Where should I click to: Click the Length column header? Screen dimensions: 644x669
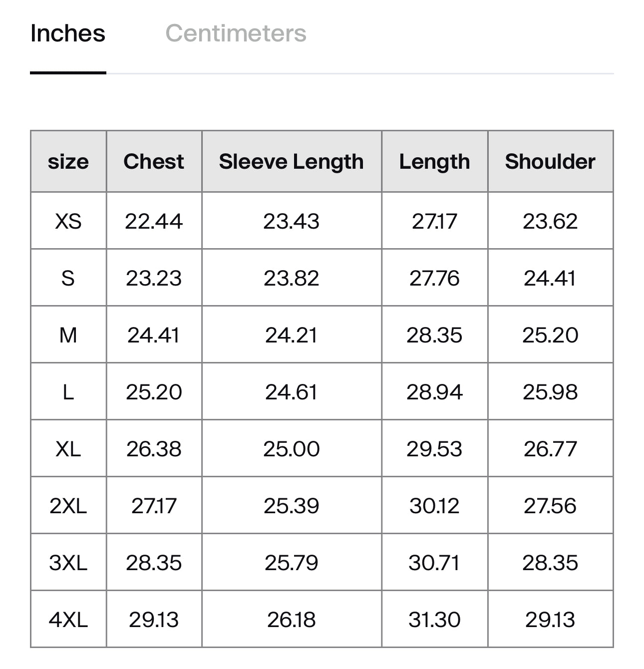[434, 162]
